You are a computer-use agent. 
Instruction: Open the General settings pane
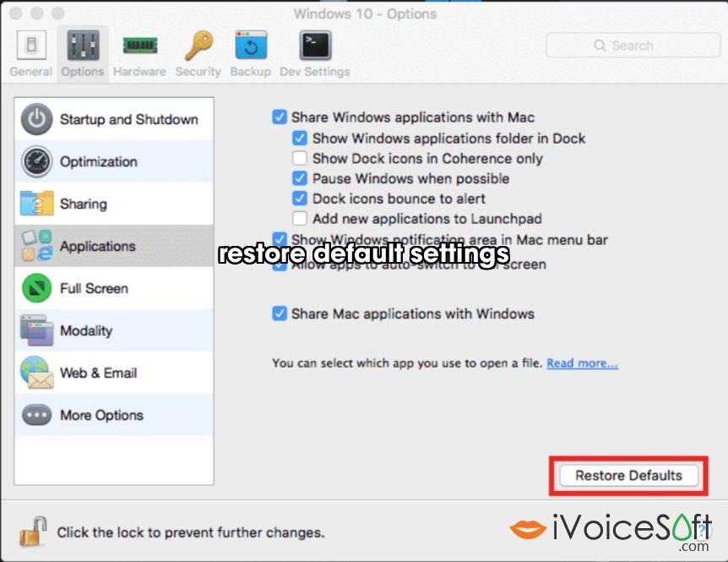(x=31, y=53)
